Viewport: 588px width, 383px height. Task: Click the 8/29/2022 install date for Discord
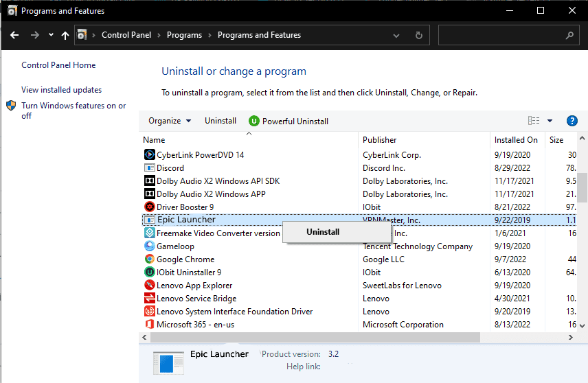(512, 168)
